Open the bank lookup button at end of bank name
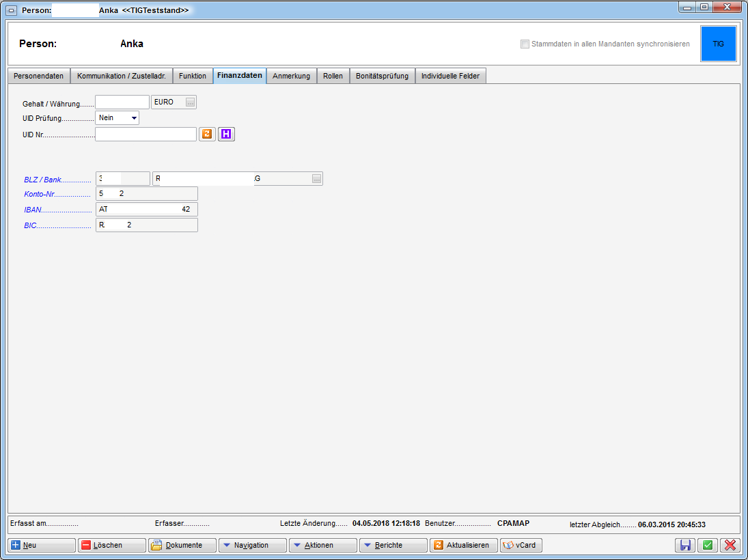748x560 pixels. point(316,179)
